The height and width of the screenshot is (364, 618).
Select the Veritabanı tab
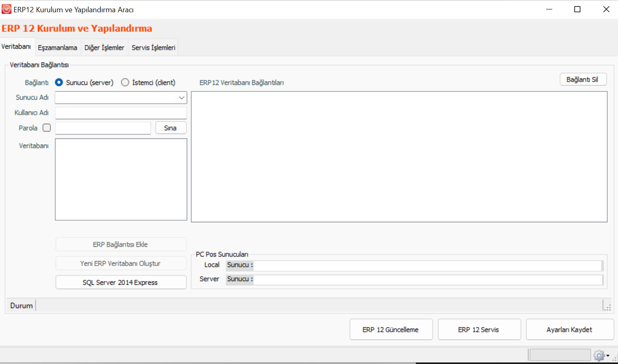pos(16,47)
